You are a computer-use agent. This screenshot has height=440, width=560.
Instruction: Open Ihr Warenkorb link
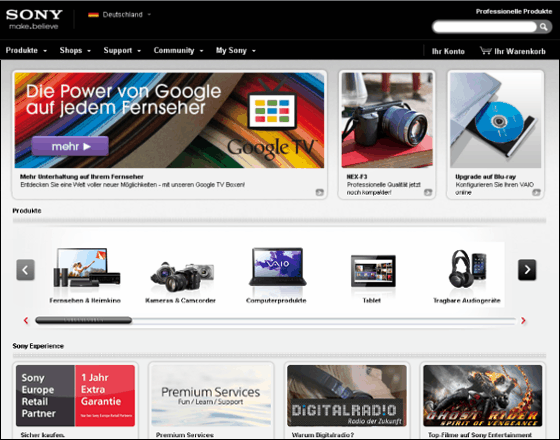(x=520, y=51)
